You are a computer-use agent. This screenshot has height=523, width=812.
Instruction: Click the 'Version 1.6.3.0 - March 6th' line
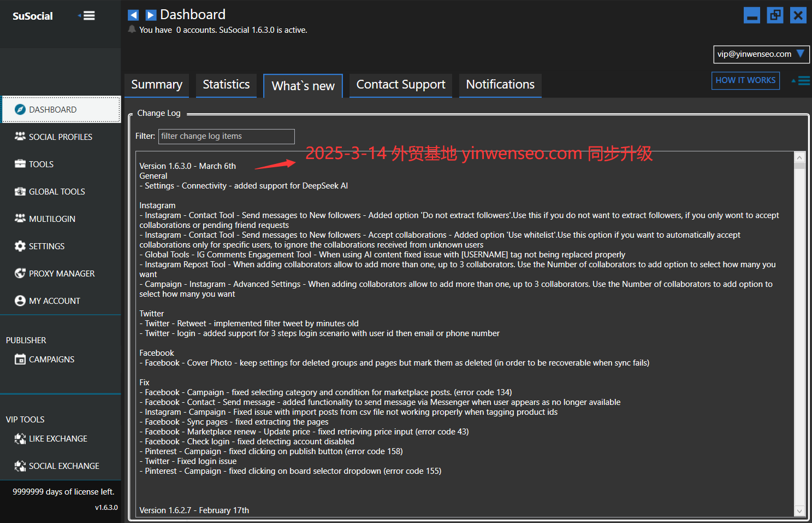pos(188,166)
